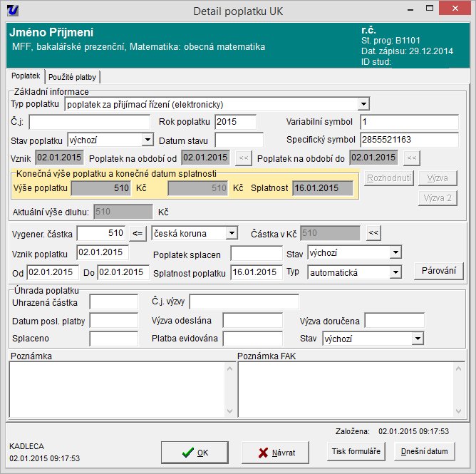
Task: Click the Poznámka FAK text area
Action: coord(349,388)
